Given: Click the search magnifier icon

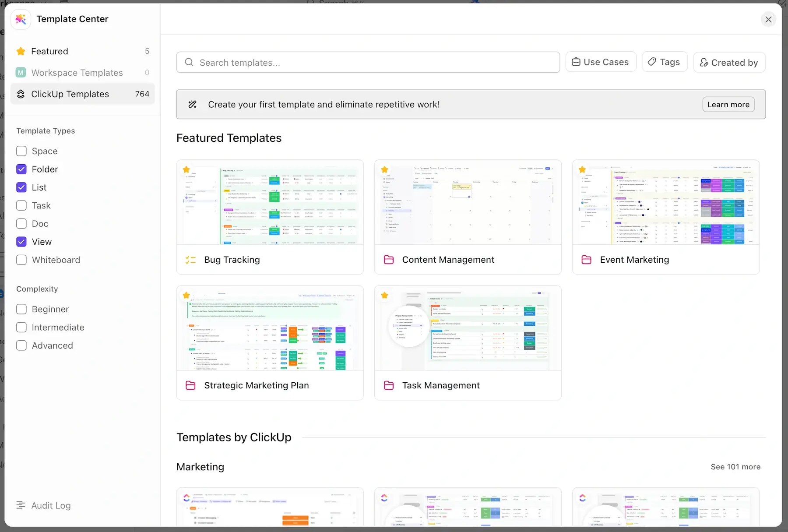Looking at the screenshot, I should 189,63.
